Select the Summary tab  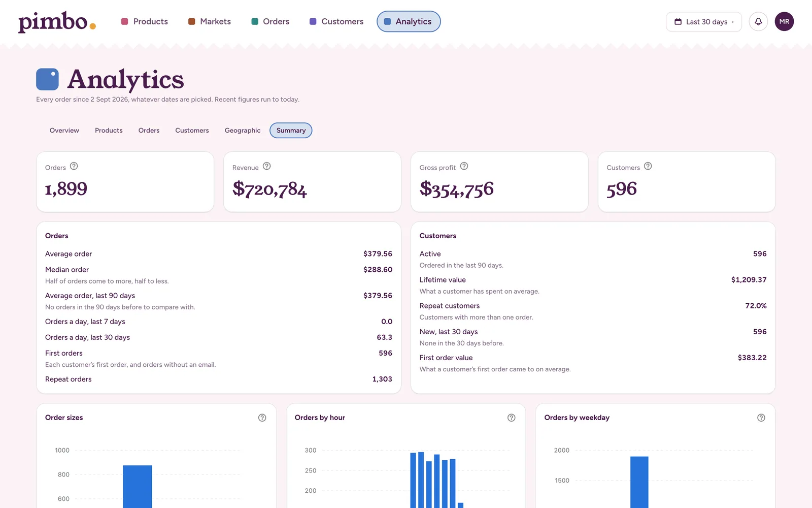291,131
